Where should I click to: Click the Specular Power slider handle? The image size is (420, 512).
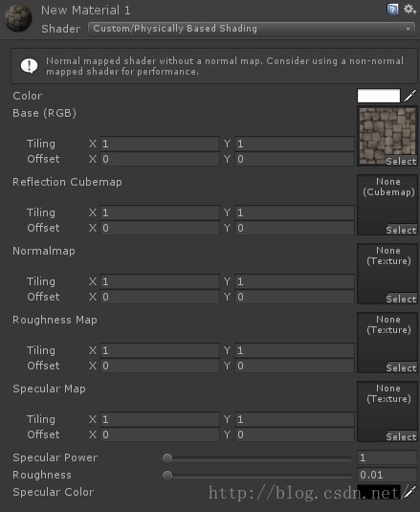click(x=167, y=458)
